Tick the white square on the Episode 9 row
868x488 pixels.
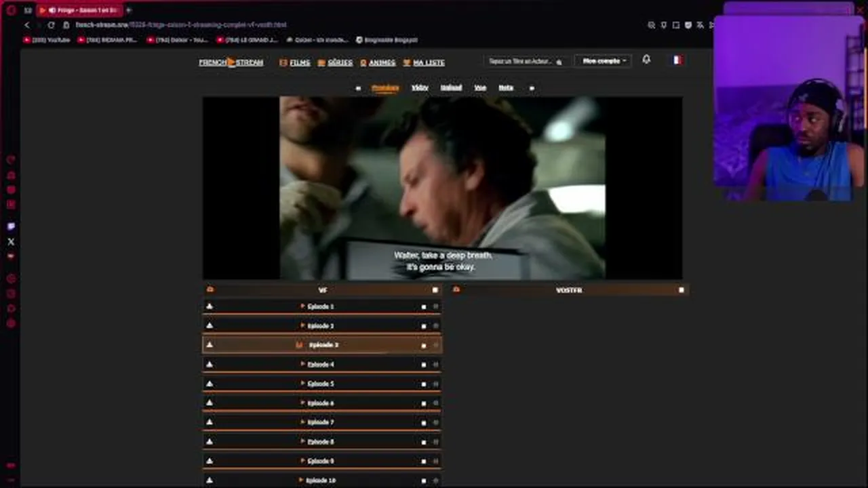point(424,462)
